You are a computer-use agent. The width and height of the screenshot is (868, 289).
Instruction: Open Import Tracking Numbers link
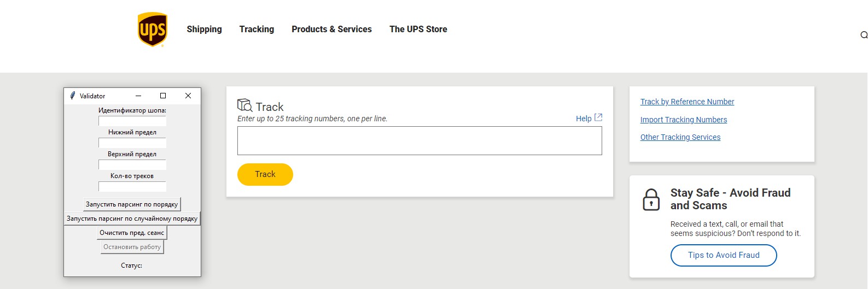[684, 120]
